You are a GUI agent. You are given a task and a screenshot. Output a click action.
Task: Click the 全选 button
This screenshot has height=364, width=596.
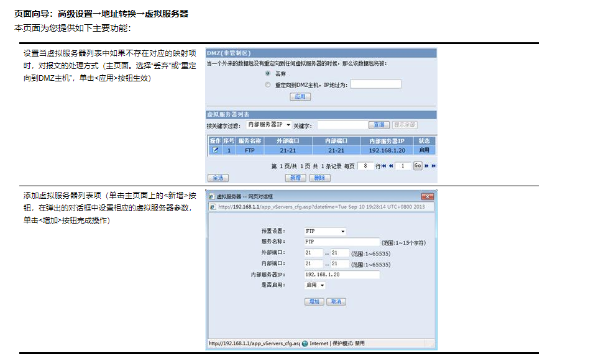point(218,178)
